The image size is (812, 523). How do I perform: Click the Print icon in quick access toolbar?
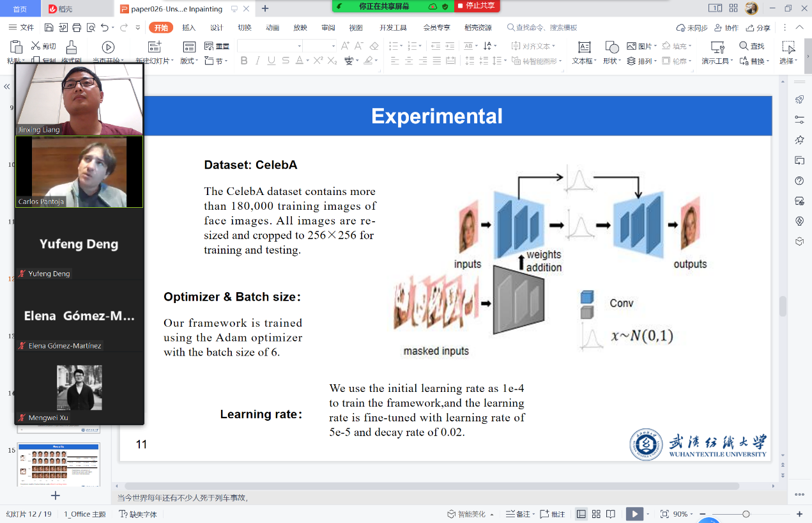tap(77, 27)
